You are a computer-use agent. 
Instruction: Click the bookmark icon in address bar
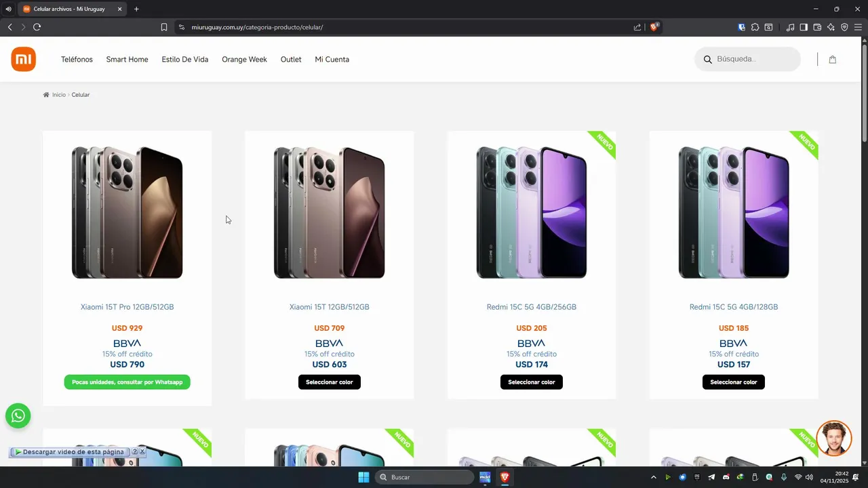pos(164,27)
